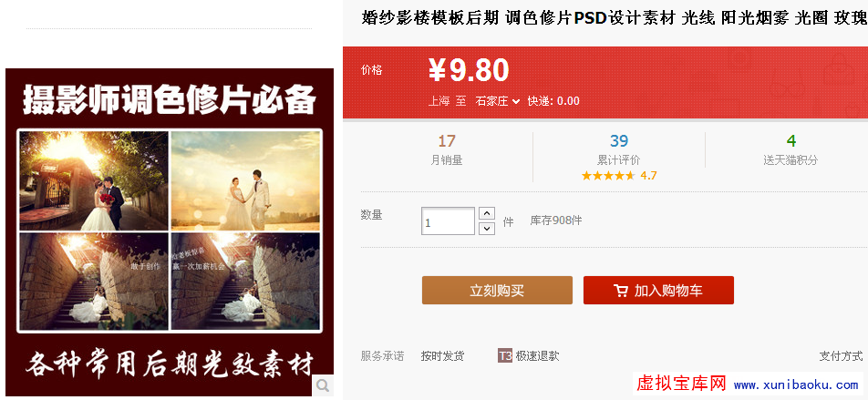Click the quantity input field
The height and width of the screenshot is (400, 868).
(448, 221)
